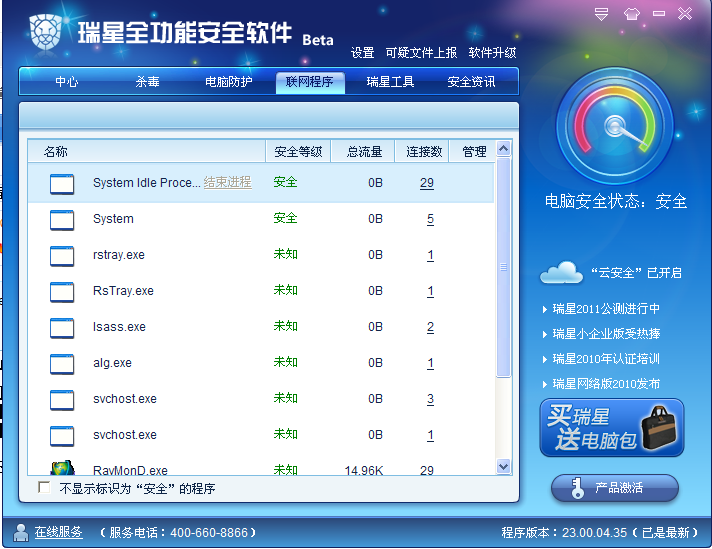Click the 产品激活 button
The image size is (712, 549).
tap(615, 488)
